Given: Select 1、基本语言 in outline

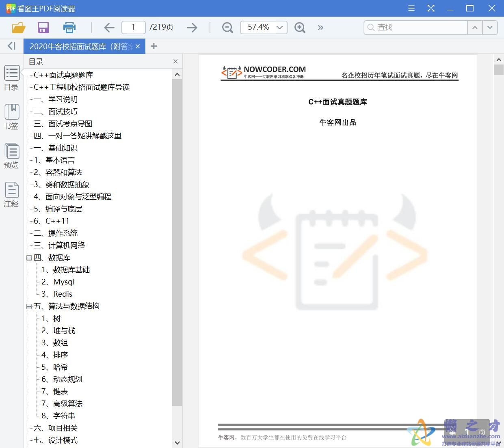Looking at the screenshot, I should pyautogui.click(x=54, y=160).
